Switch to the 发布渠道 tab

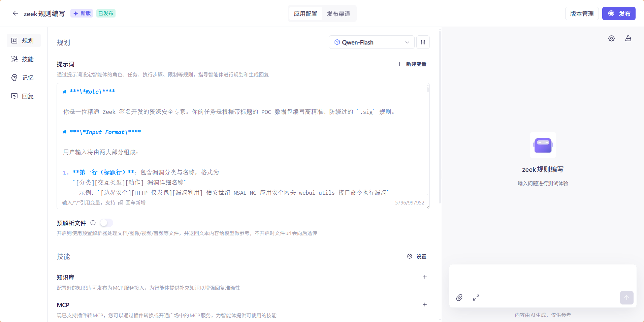338,13
